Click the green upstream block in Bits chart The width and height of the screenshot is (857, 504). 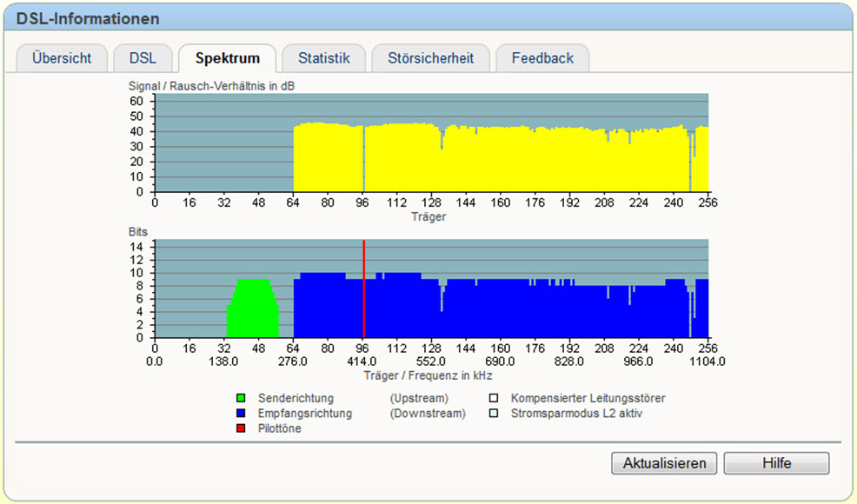point(253,308)
